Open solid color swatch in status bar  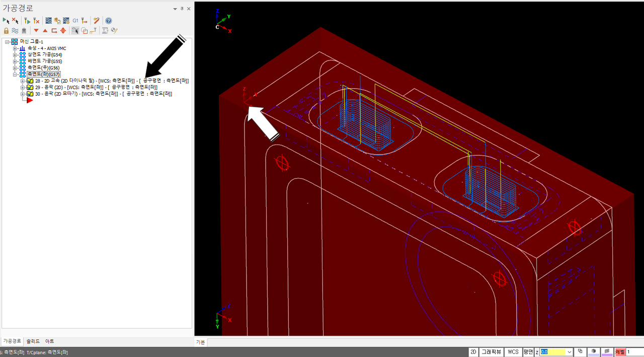(x=594, y=352)
